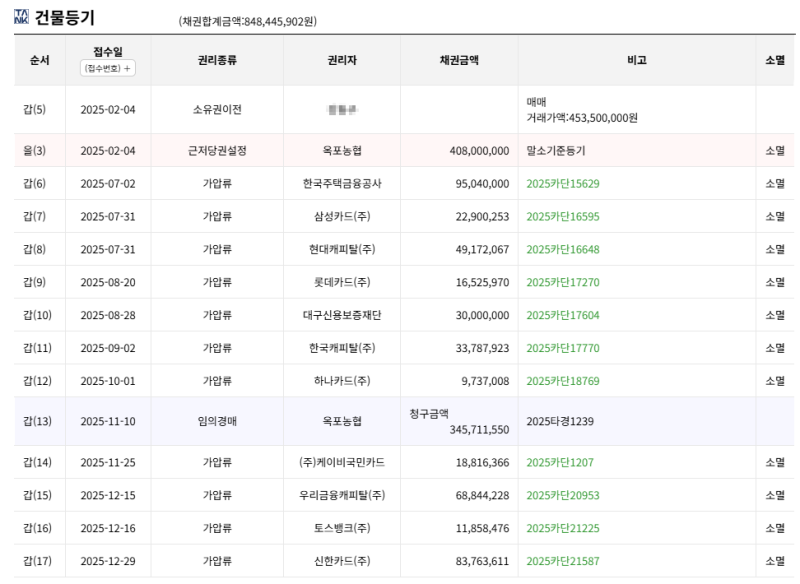This screenshot has height=584, width=800.
Task: Click the 말소기준등기 note
Action: click(x=556, y=150)
